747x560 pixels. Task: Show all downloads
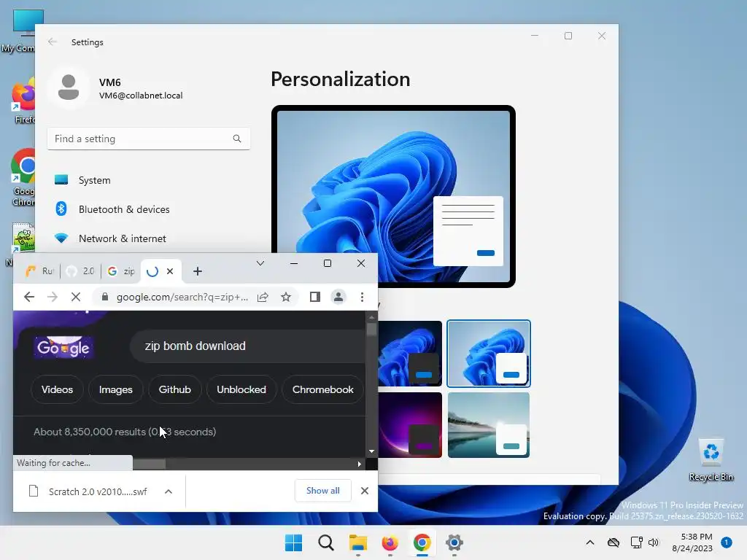[x=323, y=491]
